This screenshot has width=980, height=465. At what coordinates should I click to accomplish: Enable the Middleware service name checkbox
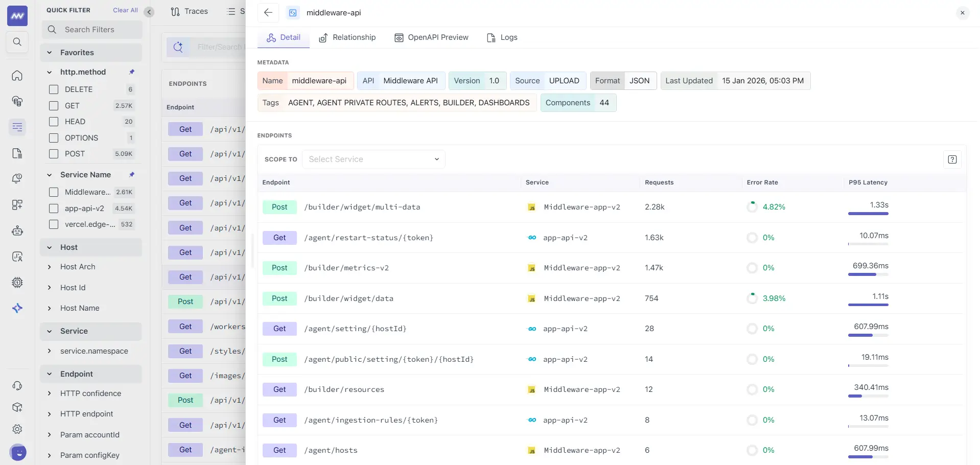point(53,192)
